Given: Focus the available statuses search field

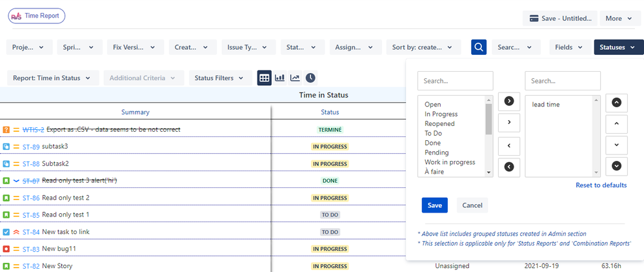Looking at the screenshot, I should pyautogui.click(x=456, y=81).
